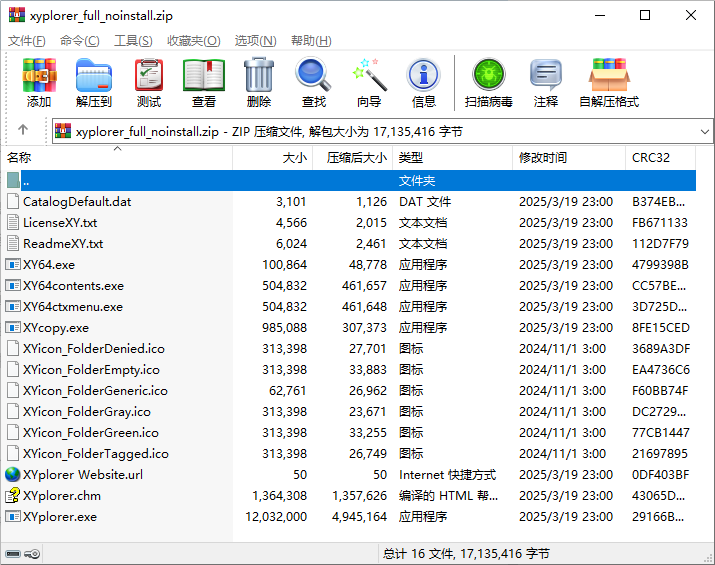Image resolution: width=715 pixels, height=565 pixels.
Task: Click the XYplorer Website.url globe icon
Action: 13,475
